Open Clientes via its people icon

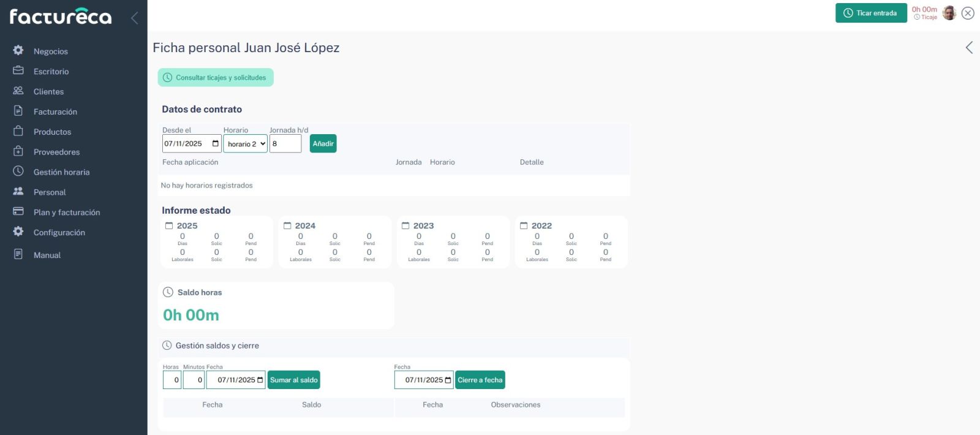coord(18,91)
